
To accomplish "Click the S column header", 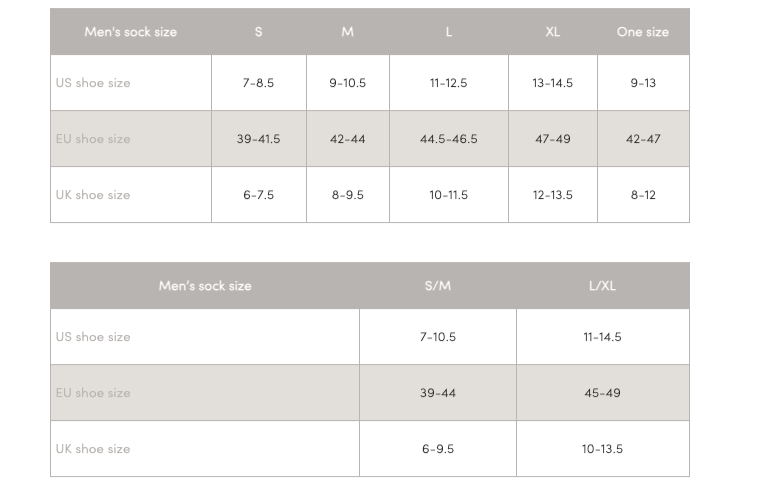I will [x=259, y=32].
